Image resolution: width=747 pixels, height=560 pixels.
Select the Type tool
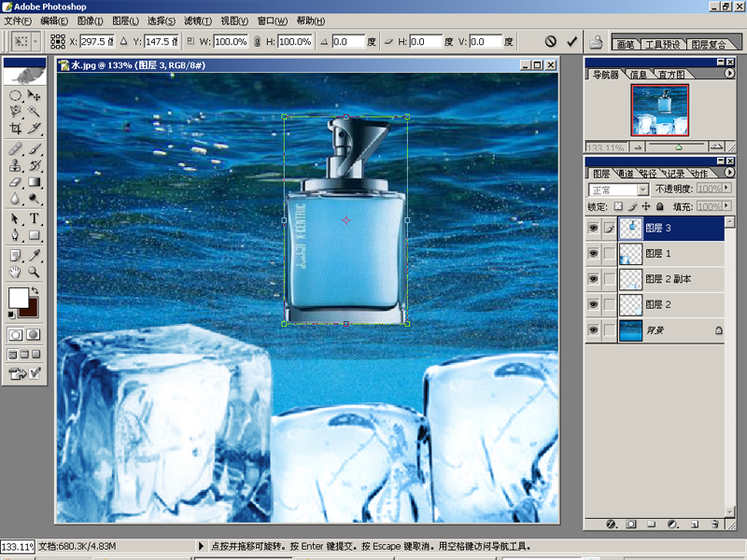[x=35, y=218]
